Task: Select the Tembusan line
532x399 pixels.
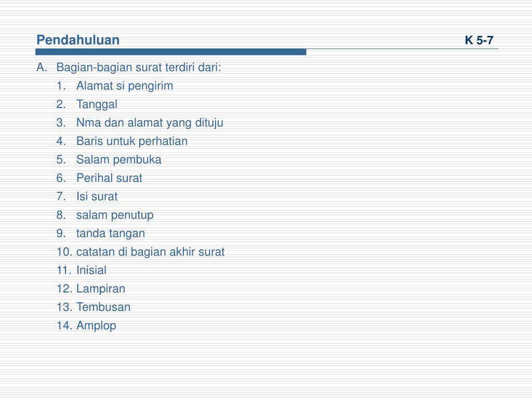Action: (103, 307)
